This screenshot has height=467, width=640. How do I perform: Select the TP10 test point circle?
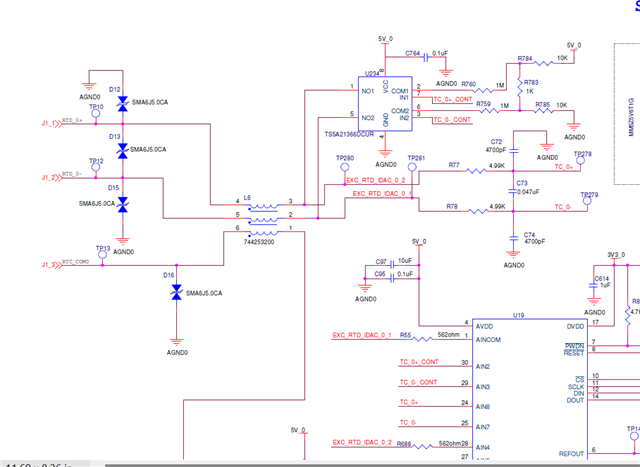96,113
